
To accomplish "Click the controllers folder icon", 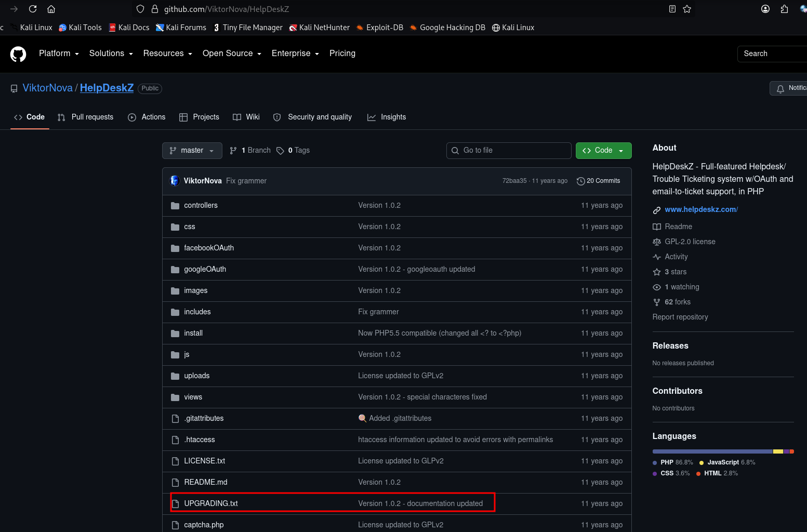I will point(175,206).
